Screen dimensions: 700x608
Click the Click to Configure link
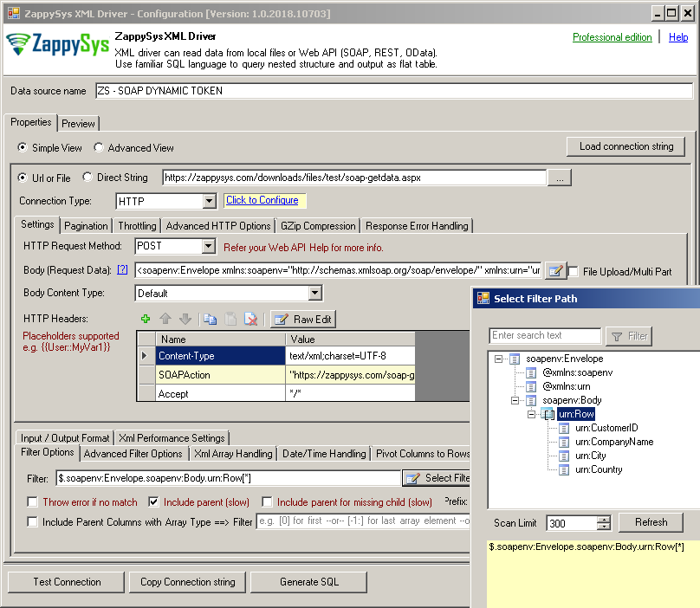click(x=262, y=200)
